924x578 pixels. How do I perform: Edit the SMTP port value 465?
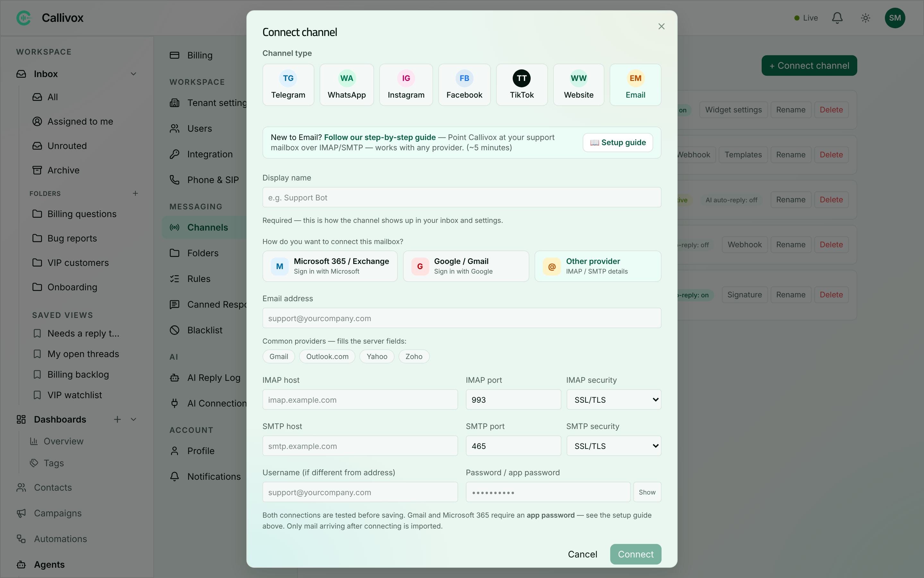[513, 446]
